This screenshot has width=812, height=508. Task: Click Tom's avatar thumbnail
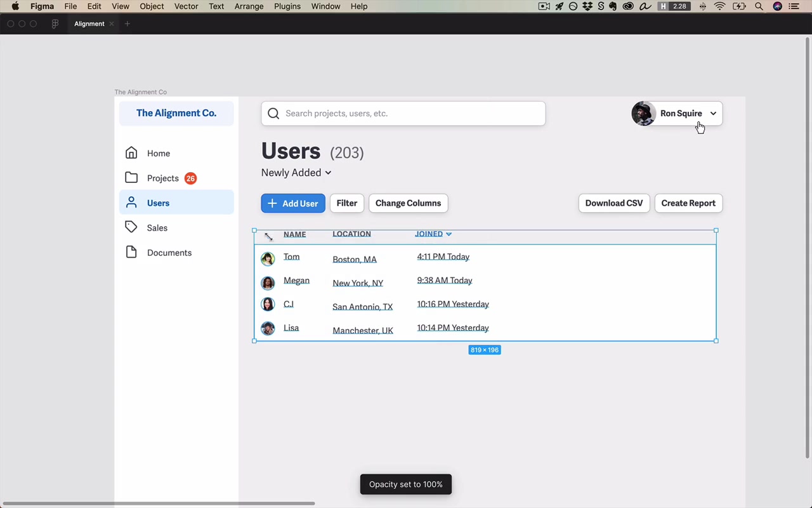tap(268, 258)
